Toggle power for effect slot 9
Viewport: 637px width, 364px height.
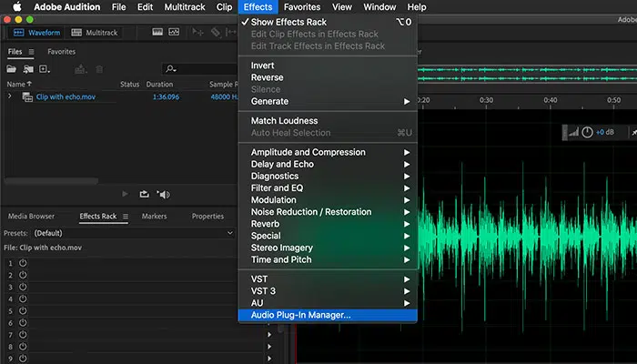coord(23,359)
